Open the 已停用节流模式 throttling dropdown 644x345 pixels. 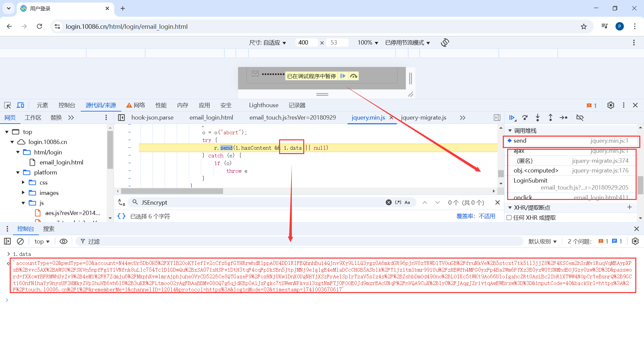pyautogui.click(x=408, y=43)
